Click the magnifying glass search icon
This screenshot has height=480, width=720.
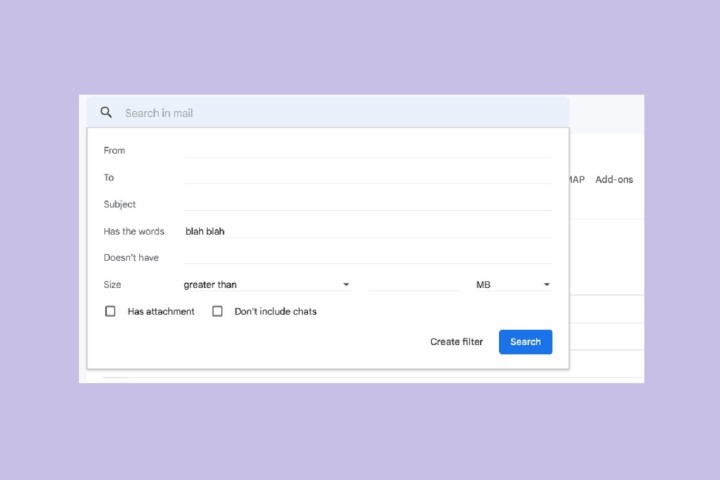click(x=106, y=112)
